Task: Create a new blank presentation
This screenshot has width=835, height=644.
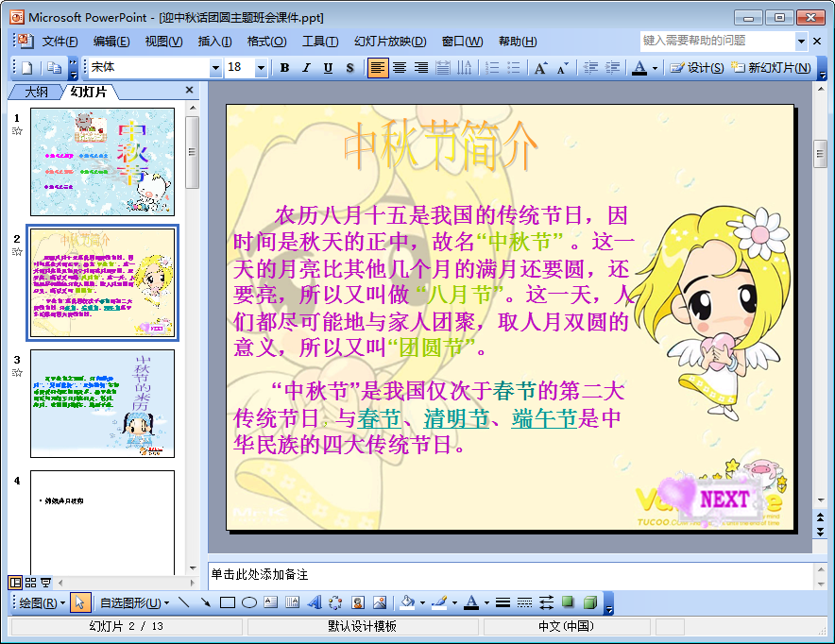Action: 26,68
